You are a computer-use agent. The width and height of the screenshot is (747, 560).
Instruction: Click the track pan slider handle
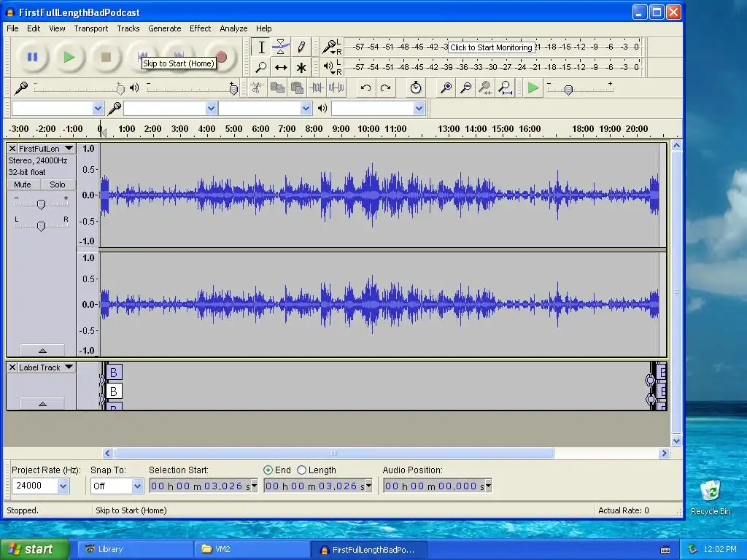[x=41, y=226]
